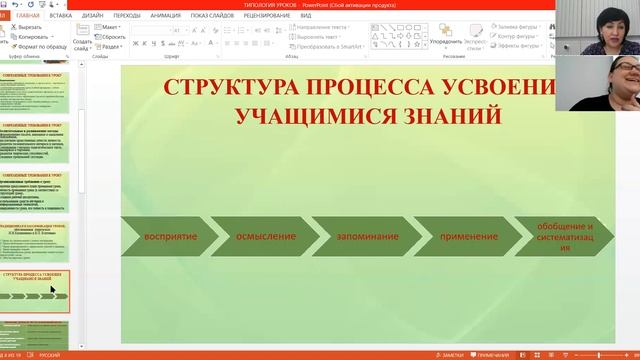Decrease font size with smaller A icon
The height and width of the screenshot is (360, 640).
click(203, 31)
